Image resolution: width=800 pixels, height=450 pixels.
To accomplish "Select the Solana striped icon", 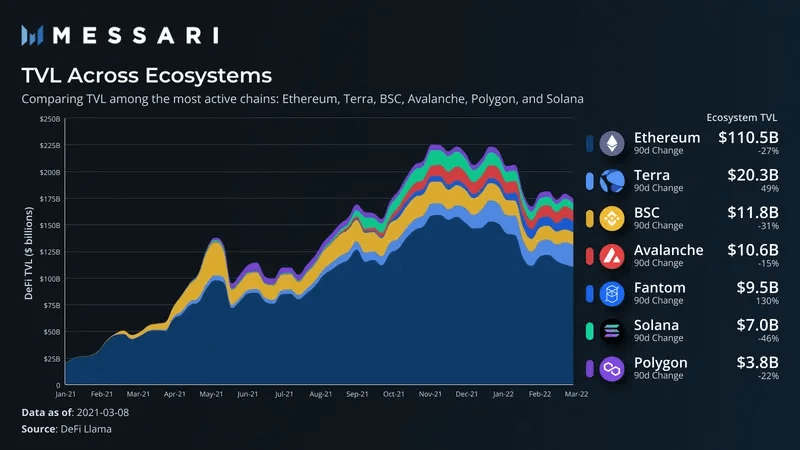I will pyautogui.click(x=611, y=329).
